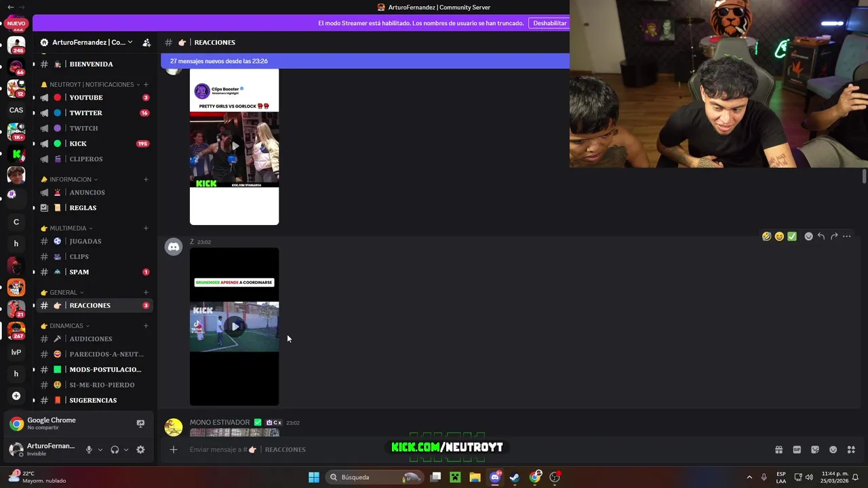Open the YOUTUBE announcement channel
This screenshot has width=868, height=488.
(94, 98)
